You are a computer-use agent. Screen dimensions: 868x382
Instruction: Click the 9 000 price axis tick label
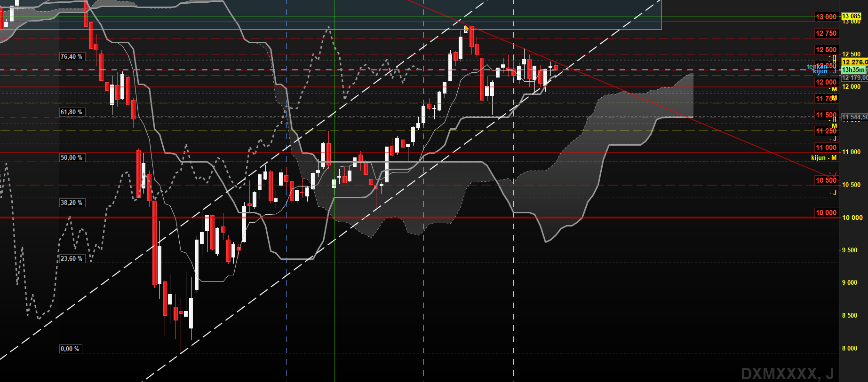click(850, 283)
